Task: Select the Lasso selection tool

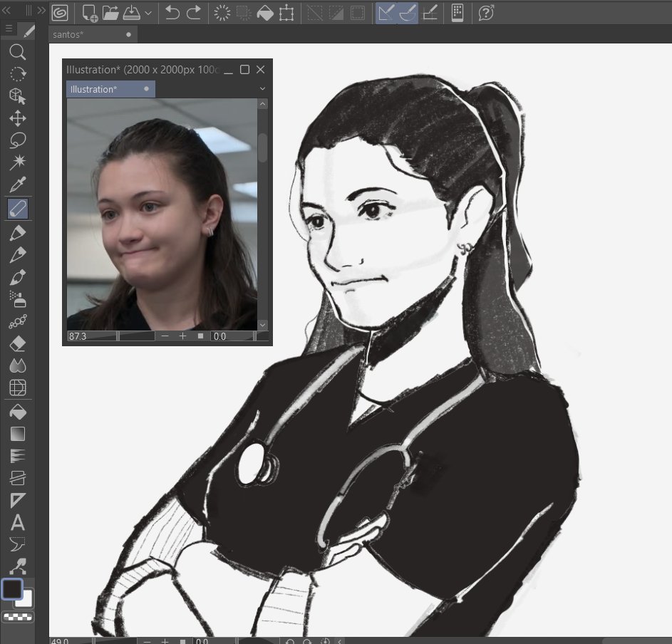Action: [x=18, y=140]
